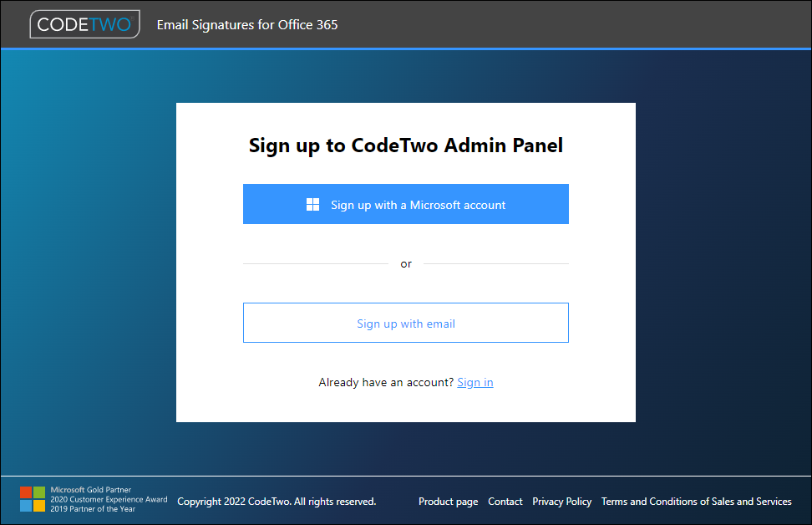Sign up with a Microsoft account
The height and width of the screenshot is (525, 812).
[405, 204]
